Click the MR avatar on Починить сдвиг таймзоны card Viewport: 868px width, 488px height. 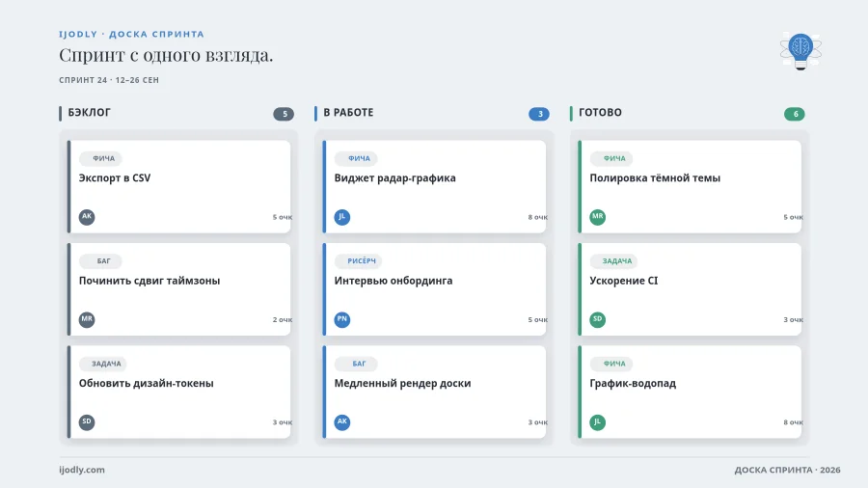(87, 319)
